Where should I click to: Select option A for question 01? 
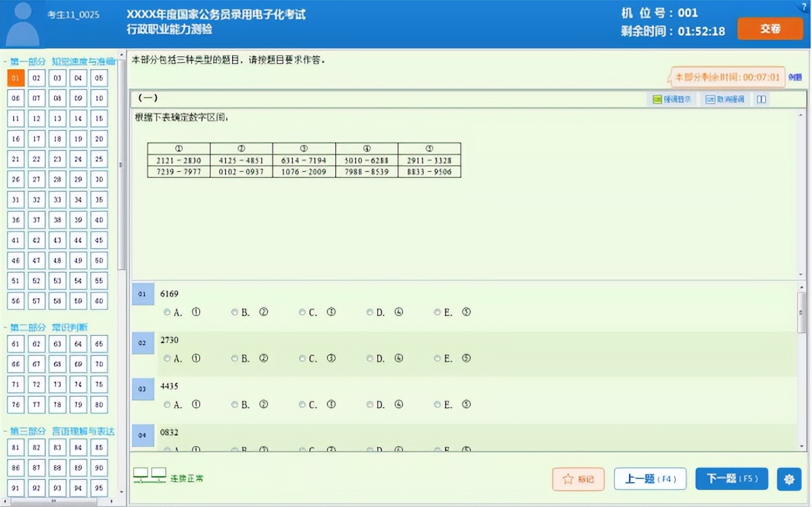[x=167, y=312]
